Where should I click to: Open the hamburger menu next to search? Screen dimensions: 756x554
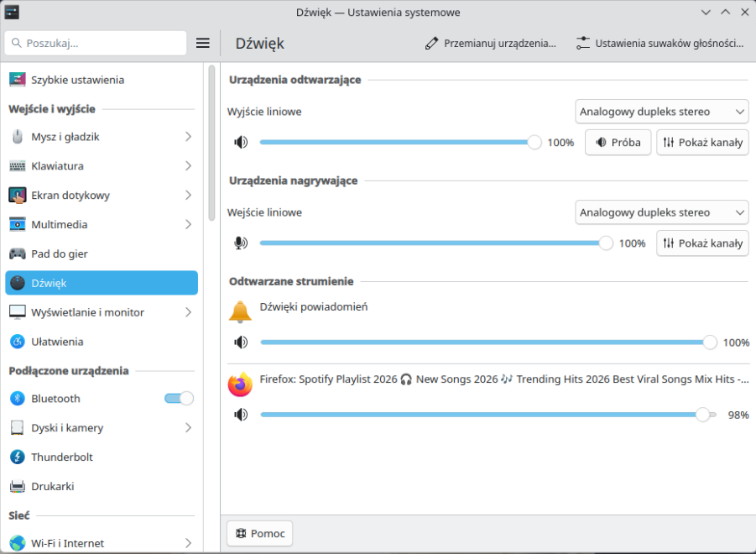(x=203, y=43)
